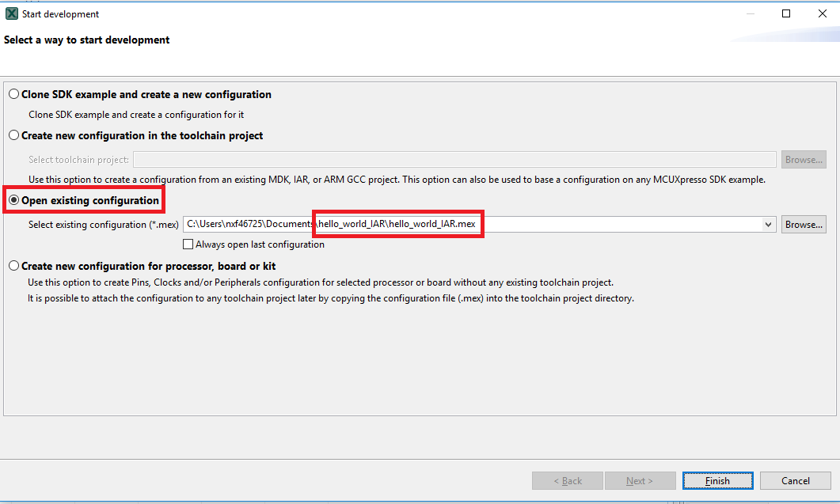Pick Create new configuration for processor, board or kit
The image size is (840, 504).
click(13, 266)
